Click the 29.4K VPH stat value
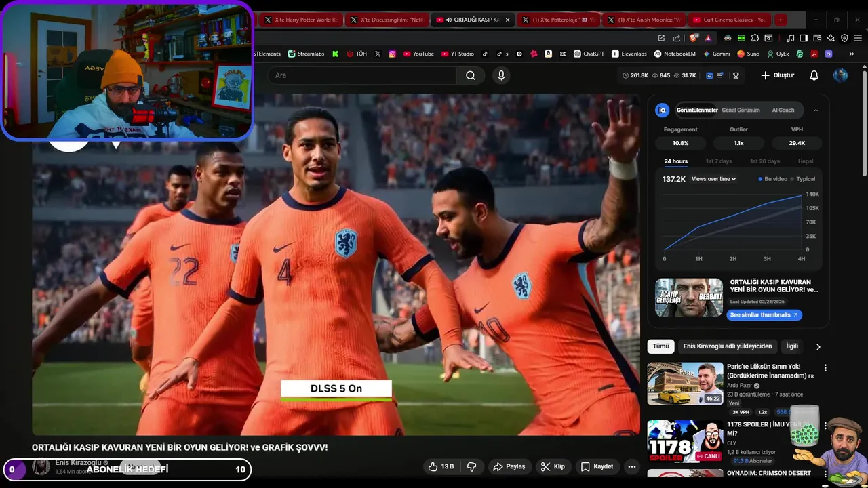 [x=797, y=143]
